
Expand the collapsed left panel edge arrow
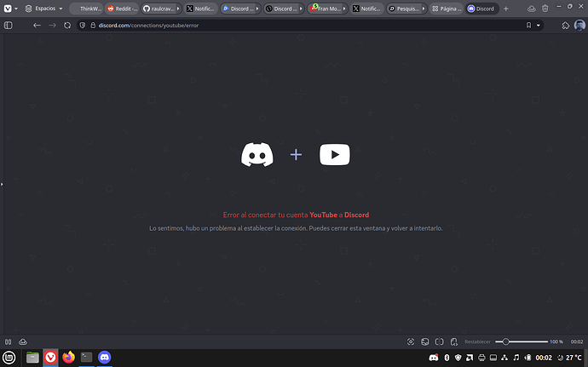[2, 184]
